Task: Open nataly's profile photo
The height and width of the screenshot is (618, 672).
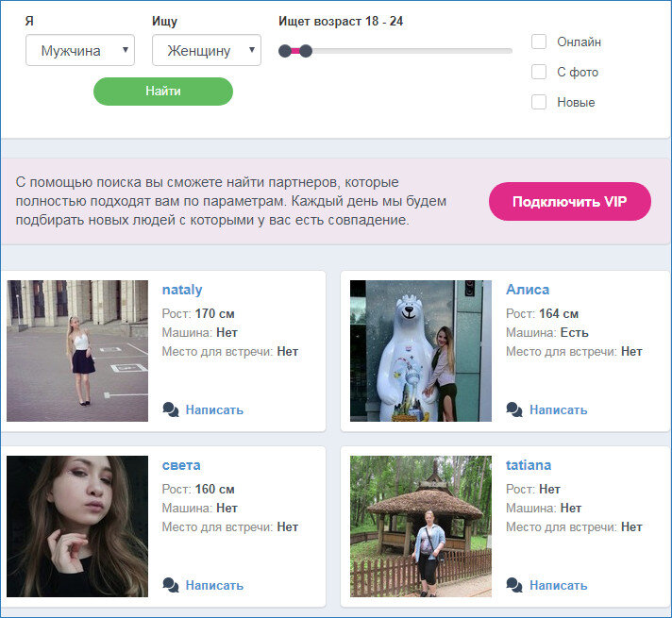Action: click(77, 351)
